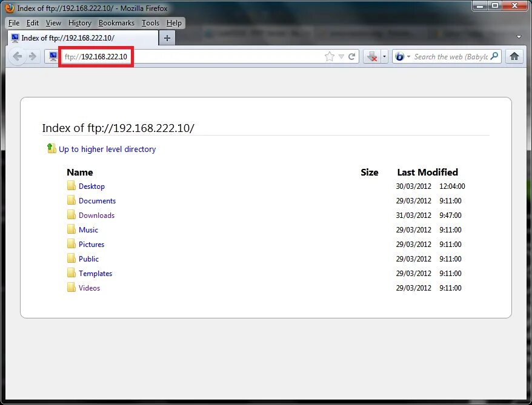The height and width of the screenshot is (405, 532).
Task: Maximize the Firefox window
Action: tap(495, 6)
